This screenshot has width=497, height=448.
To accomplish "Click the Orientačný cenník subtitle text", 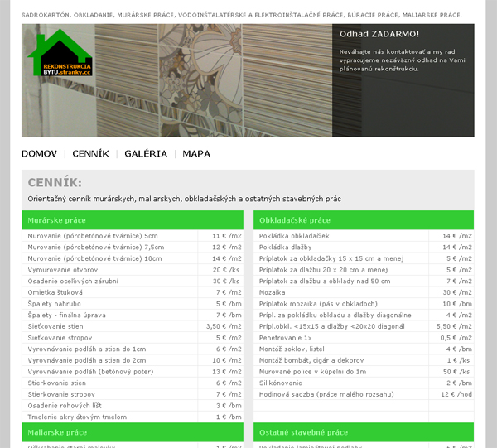I will click(x=184, y=199).
